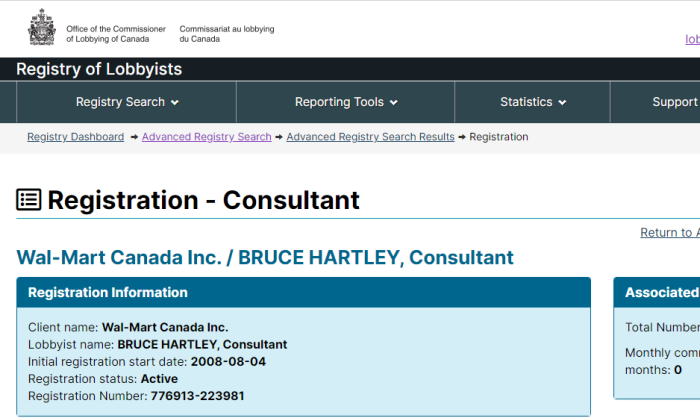Image resolution: width=700 pixels, height=418 pixels.
Task: Open Advanced Registry Search breadcrumb link
Action: click(x=207, y=137)
